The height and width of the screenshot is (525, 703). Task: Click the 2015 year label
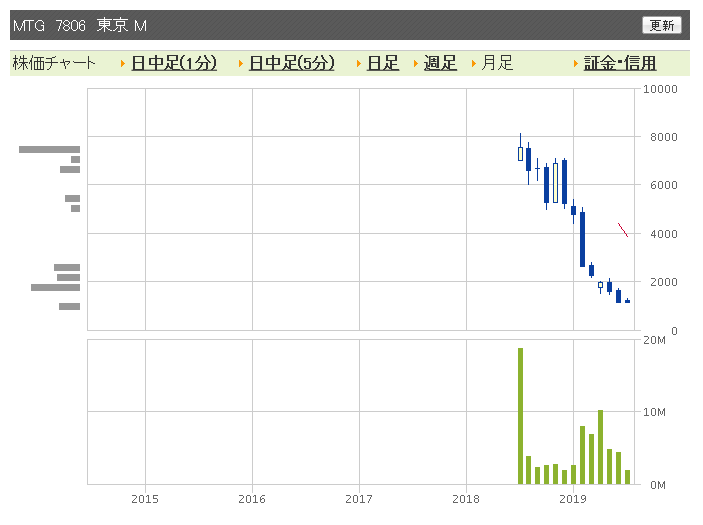[145, 499]
